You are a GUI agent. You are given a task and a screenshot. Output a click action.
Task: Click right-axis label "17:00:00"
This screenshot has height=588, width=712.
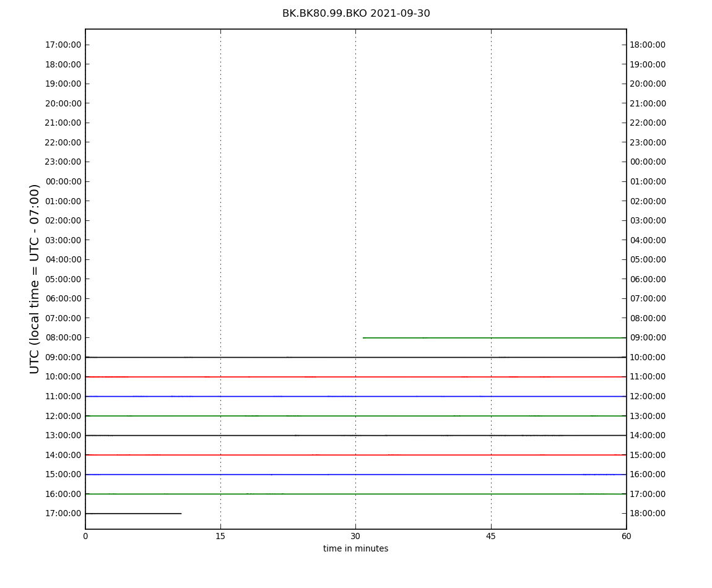(x=648, y=494)
